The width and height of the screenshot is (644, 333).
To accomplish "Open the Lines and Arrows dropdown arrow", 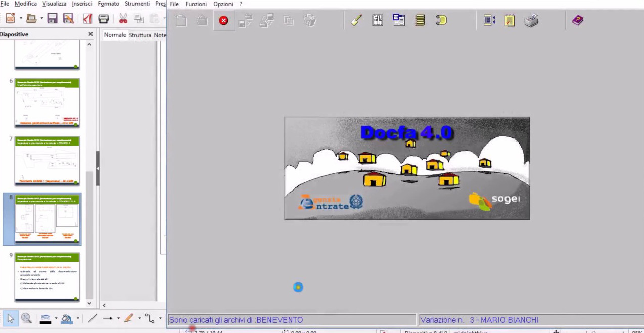I will click(x=118, y=319).
